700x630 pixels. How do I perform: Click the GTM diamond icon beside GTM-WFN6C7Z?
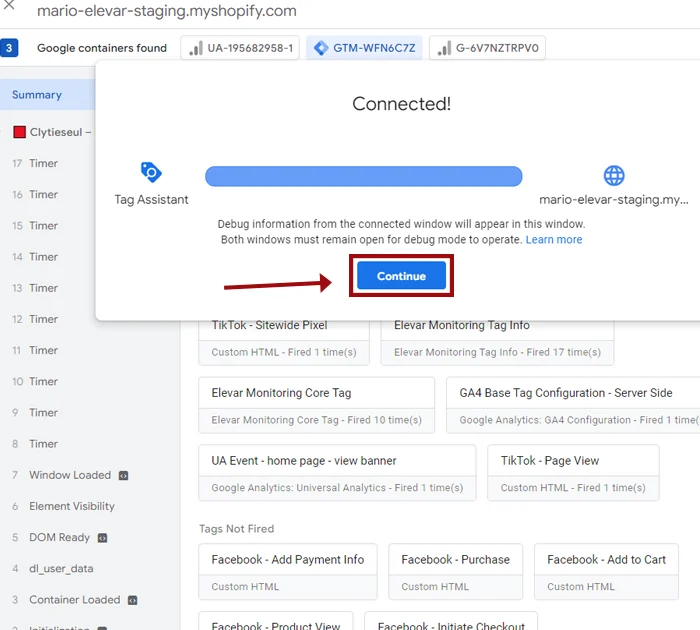tap(321, 48)
